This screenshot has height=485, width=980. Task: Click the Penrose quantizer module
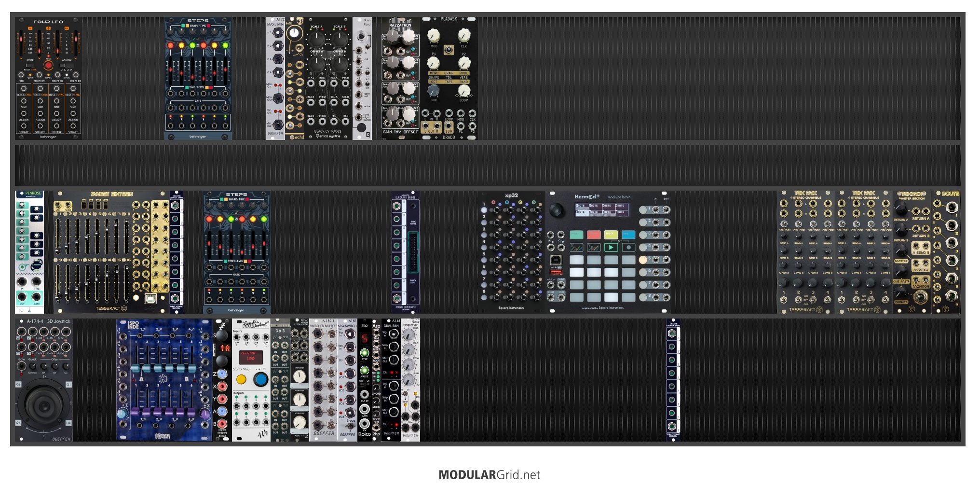pos(29,252)
